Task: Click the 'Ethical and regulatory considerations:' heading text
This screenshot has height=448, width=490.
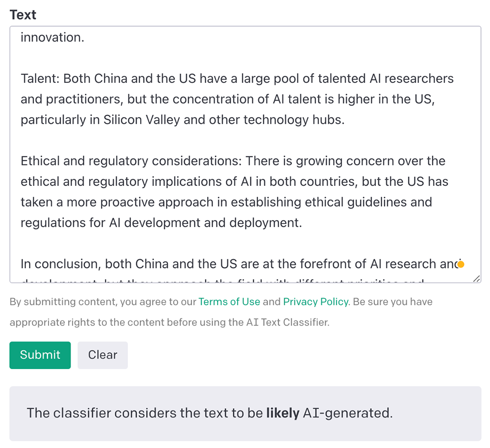Action: coord(131,161)
